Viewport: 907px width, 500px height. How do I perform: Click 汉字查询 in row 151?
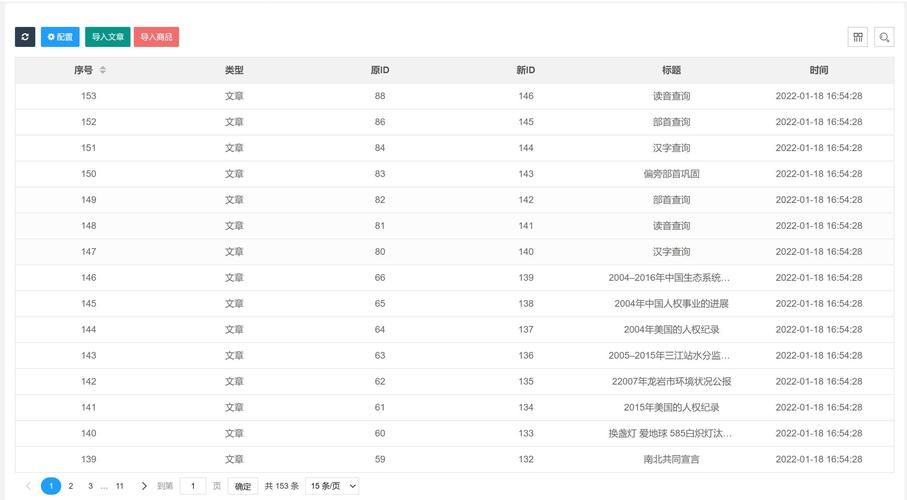[672, 148]
